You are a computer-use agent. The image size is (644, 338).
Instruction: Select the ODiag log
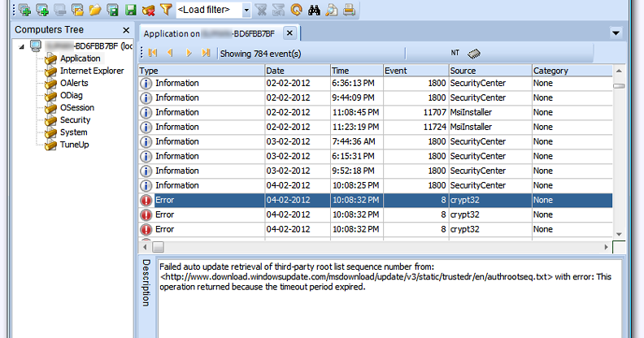tap(71, 95)
